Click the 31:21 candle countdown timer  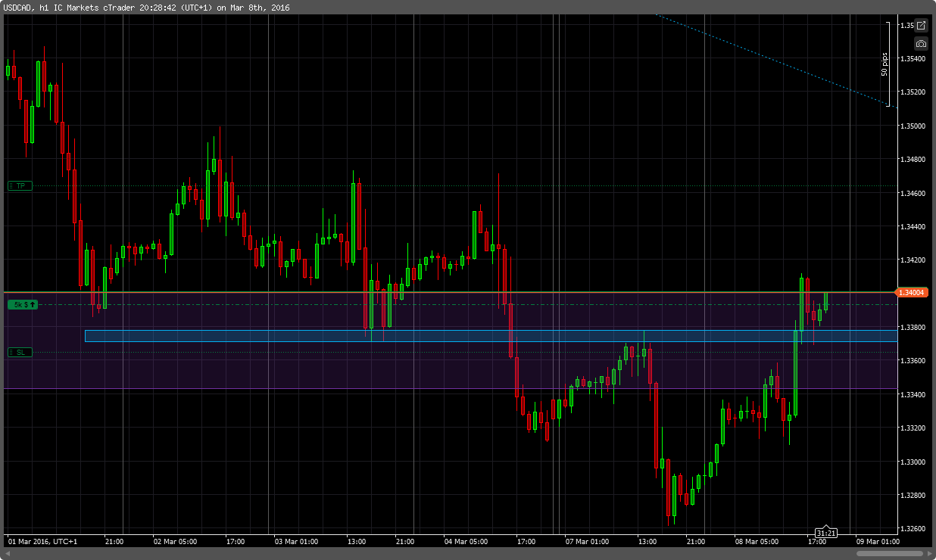825,533
